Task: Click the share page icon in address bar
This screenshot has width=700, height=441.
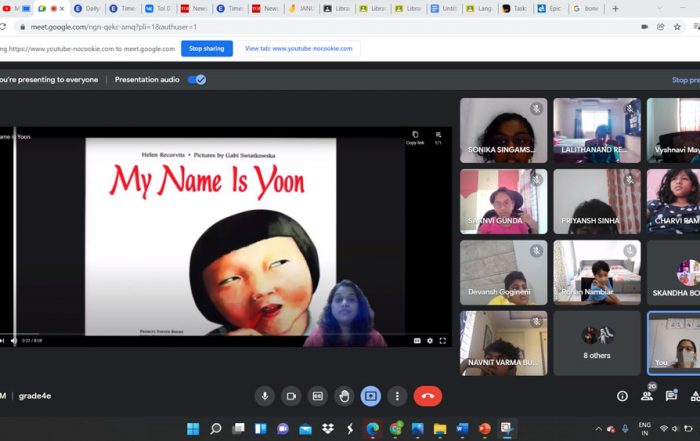Action: tap(661, 27)
